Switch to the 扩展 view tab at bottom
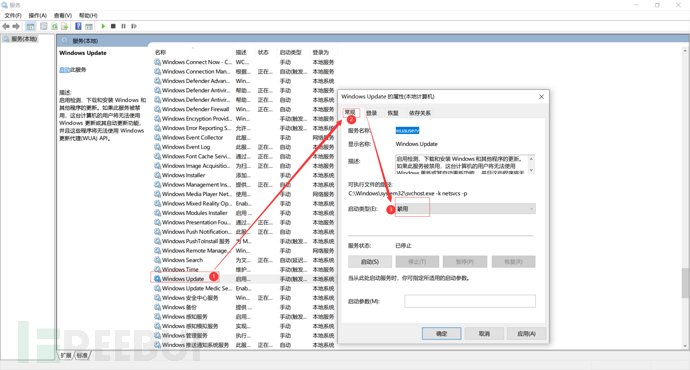The image size is (690, 370). [x=66, y=355]
